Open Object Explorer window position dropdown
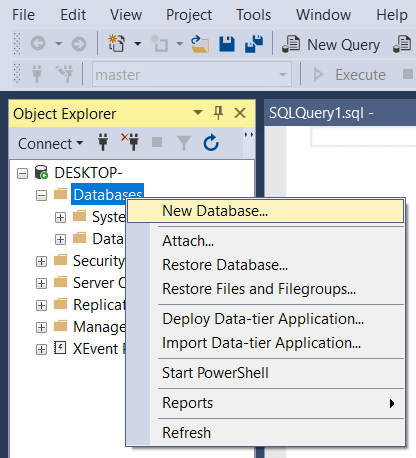Viewport: 416px width, 458px height. point(198,113)
